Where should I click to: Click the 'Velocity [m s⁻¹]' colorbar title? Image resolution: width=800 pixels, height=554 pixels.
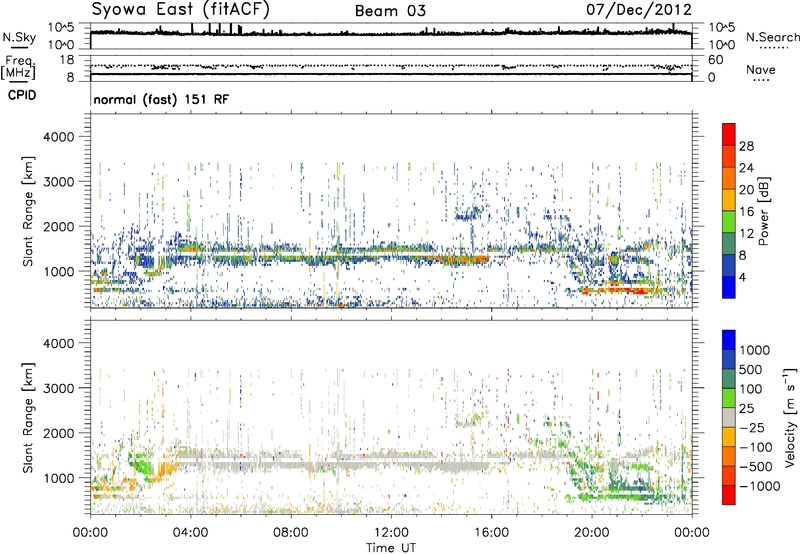pyautogui.click(x=790, y=417)
